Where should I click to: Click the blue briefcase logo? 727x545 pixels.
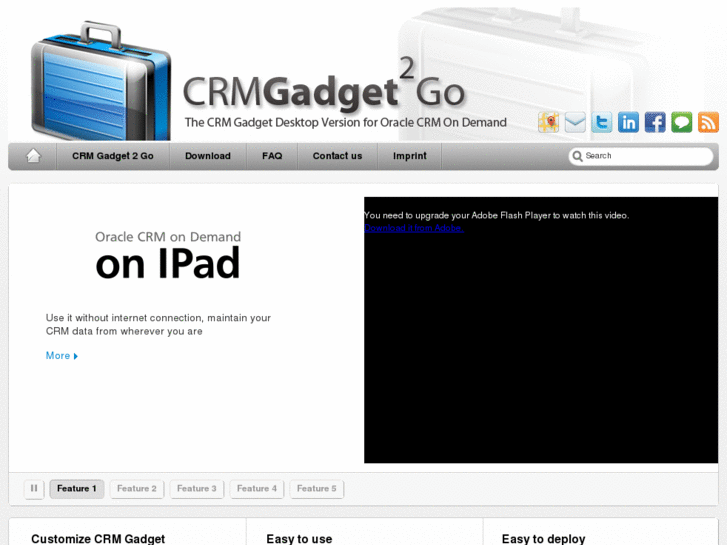101,81
